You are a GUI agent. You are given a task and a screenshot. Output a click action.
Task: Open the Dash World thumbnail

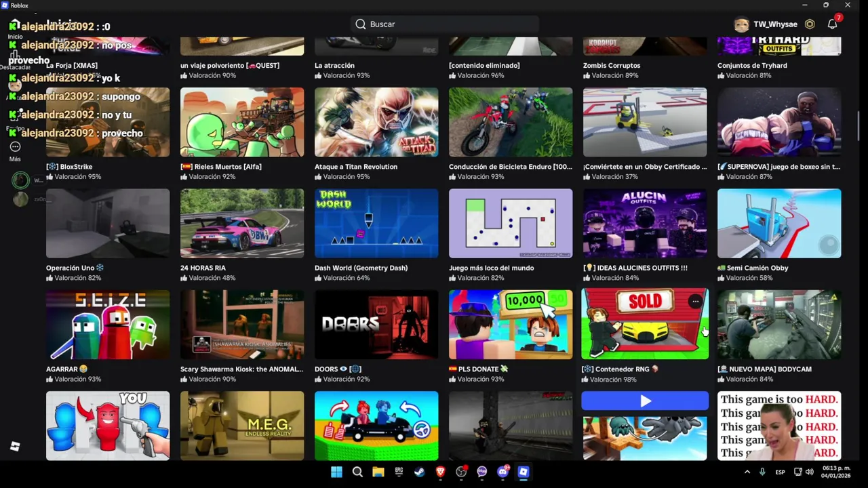pos(376,223)
